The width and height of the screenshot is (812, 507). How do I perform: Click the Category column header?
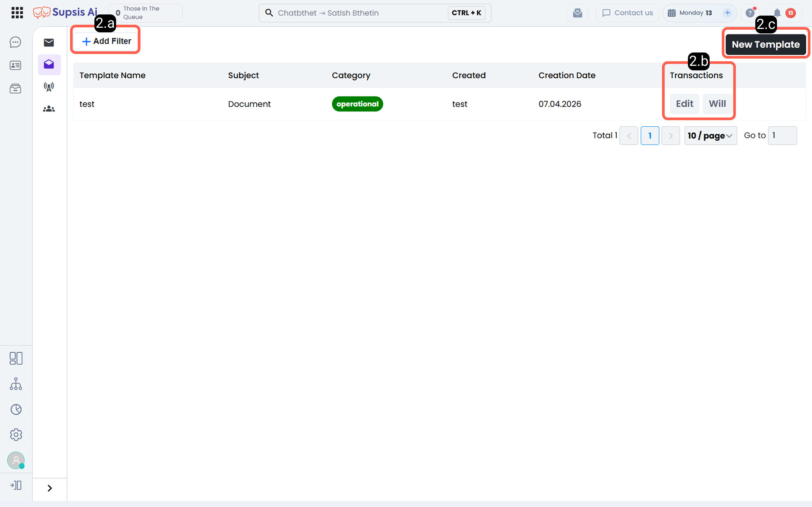[351, 75]
